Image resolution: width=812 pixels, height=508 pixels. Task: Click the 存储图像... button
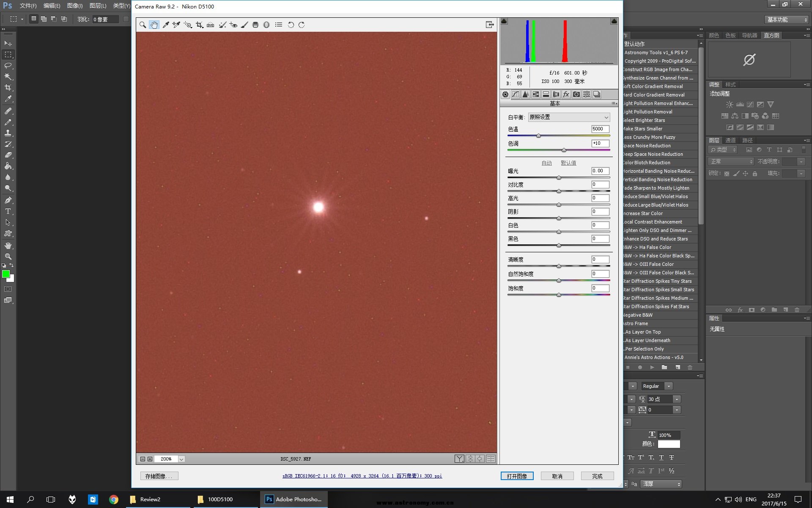159,476
